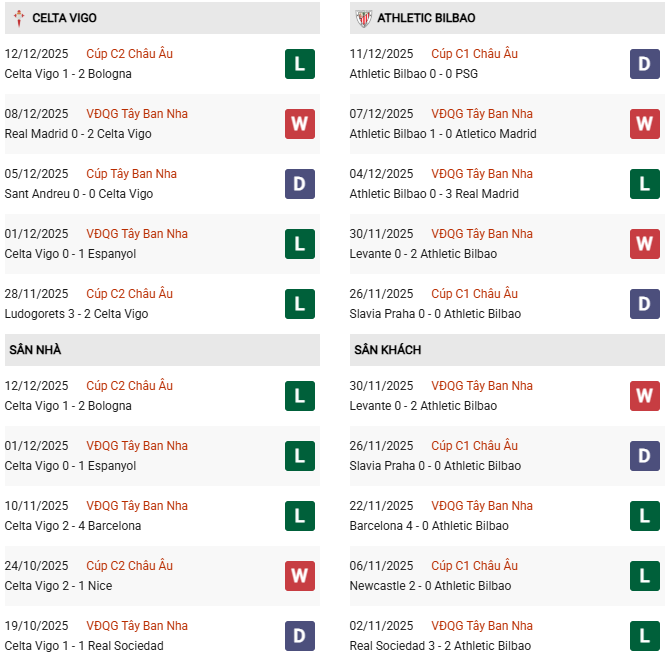
Task: Select the SÂN NHÀ section header
Action: pyautogui.click(x=35, y=350)
